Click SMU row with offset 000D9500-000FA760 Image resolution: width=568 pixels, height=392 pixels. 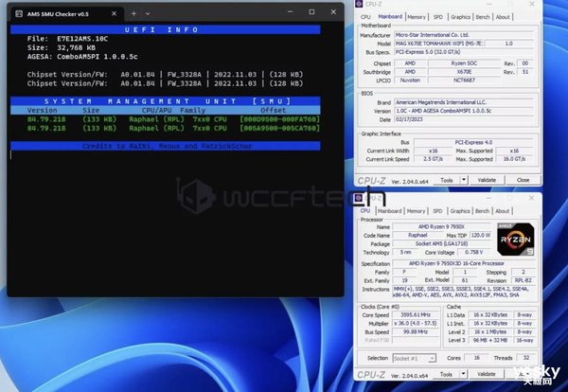173,119
